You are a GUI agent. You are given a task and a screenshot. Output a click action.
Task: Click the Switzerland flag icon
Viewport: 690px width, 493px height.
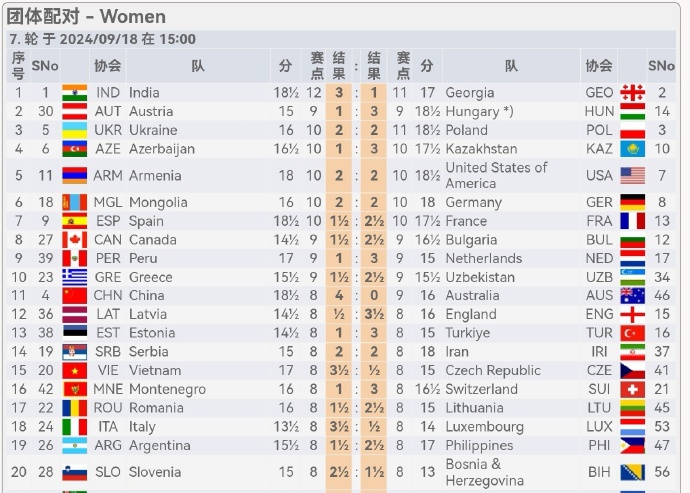(x=632, y=389)
